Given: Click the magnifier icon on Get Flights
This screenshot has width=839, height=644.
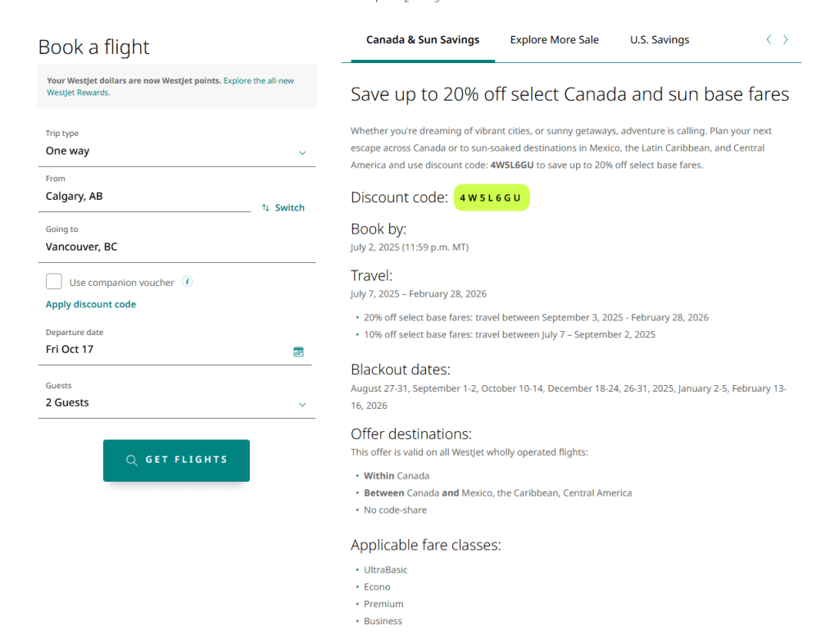Looking at the screenshot, I should [x=132, y=460].
